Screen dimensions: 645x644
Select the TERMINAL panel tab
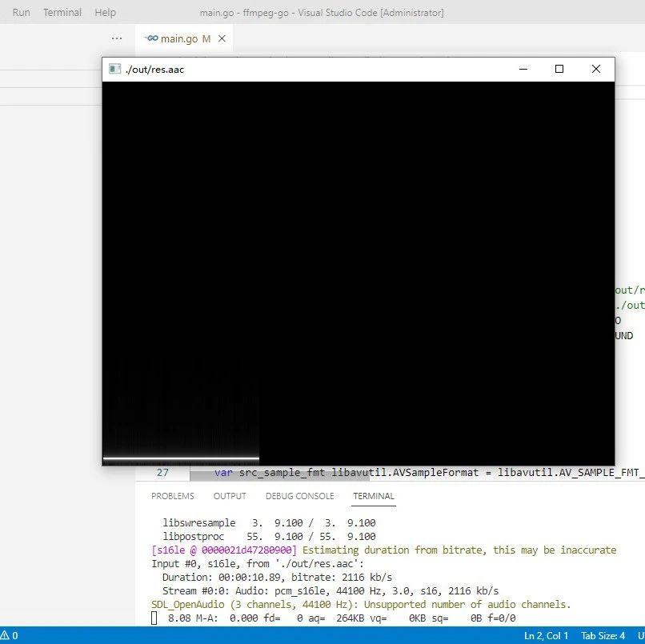pyautogui.click(x=374, y=496)
